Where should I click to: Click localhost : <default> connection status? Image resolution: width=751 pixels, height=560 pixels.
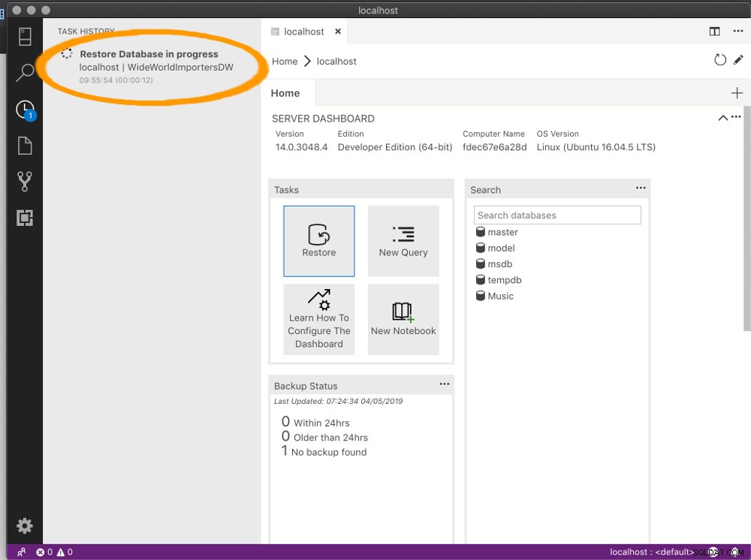click(651, 552)
